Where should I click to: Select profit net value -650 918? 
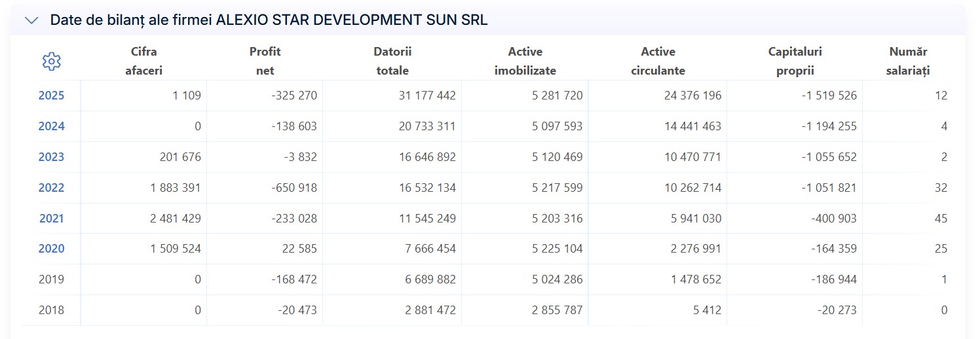point(293,188)
